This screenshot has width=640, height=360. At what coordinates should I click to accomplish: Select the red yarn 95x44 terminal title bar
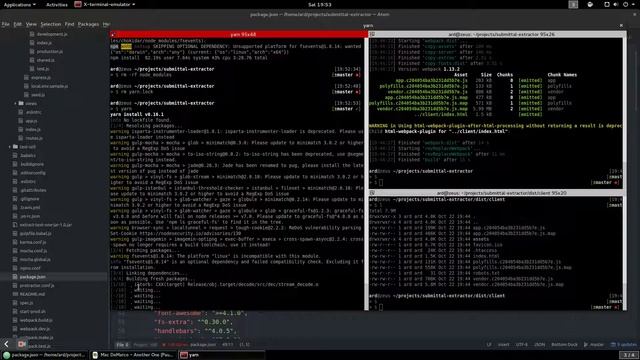click(238, 34)
